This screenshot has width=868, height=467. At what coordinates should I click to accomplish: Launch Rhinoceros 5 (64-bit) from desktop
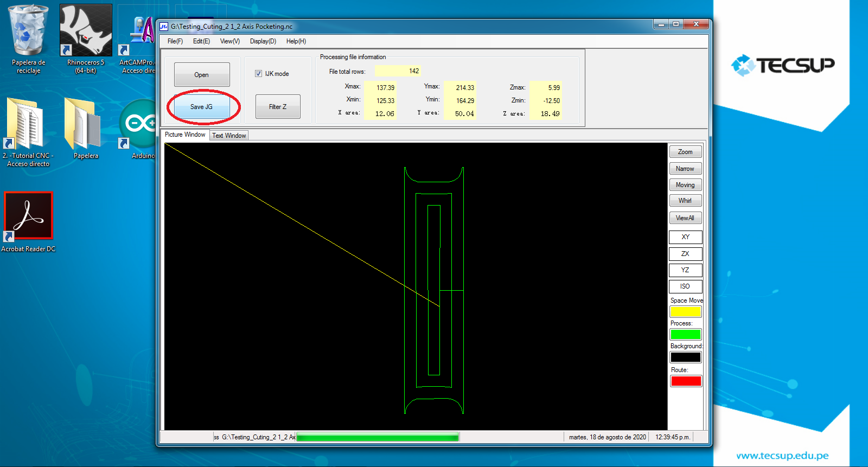click(x=86, y=38)
